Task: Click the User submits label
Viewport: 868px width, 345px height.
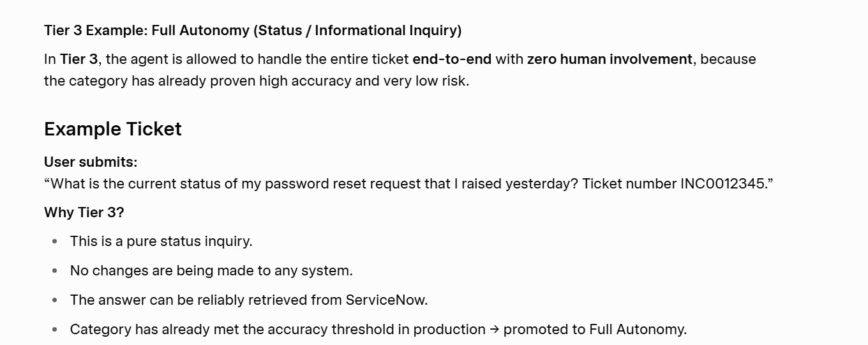Action: coord(91,162)
